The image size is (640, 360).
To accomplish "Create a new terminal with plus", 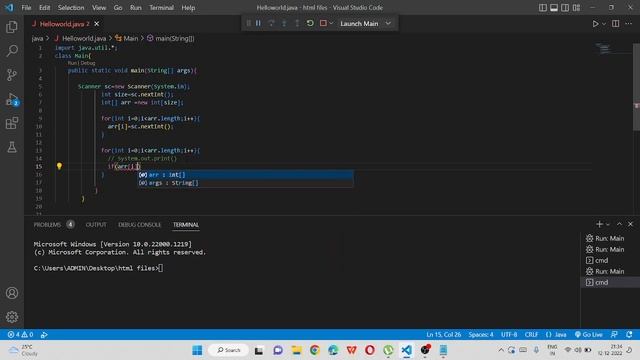I will click(599, 224).
